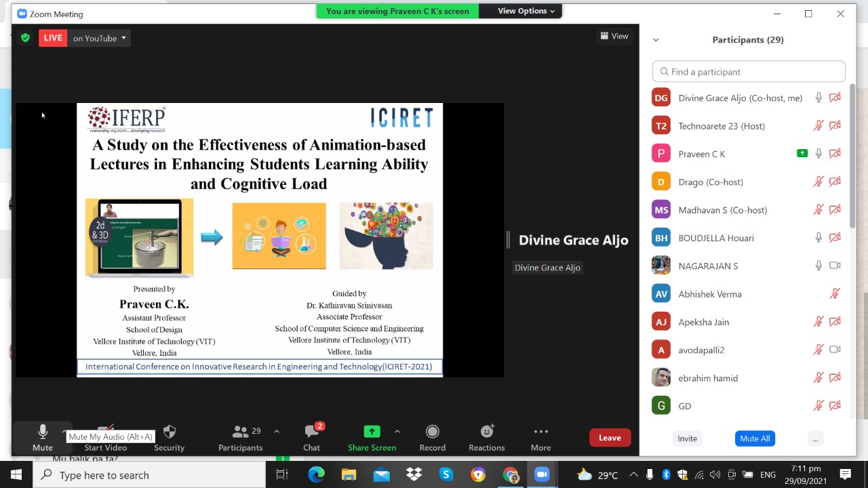Image resolution: width=868 pixels, height=488 pixels.
Task: Open Task View on the taskbar
Action: coord(283,474)
